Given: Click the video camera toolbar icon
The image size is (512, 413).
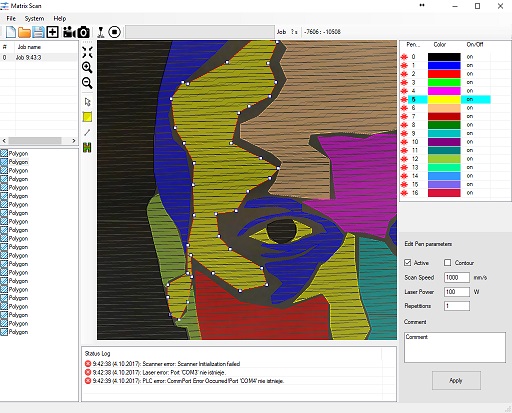Looking at the screenshot, I should [69, 32].
